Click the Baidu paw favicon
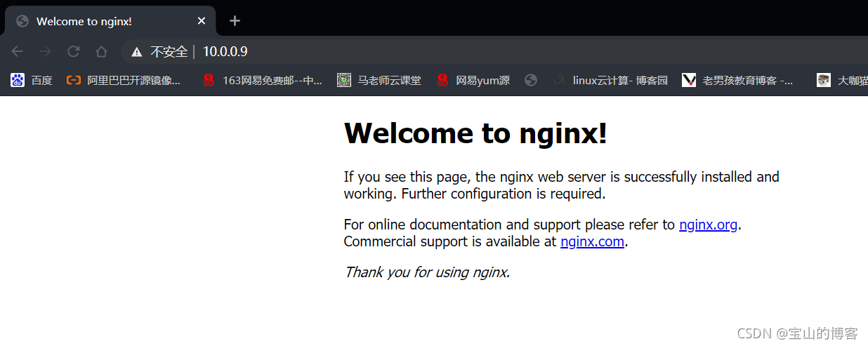 click(18, 80)
